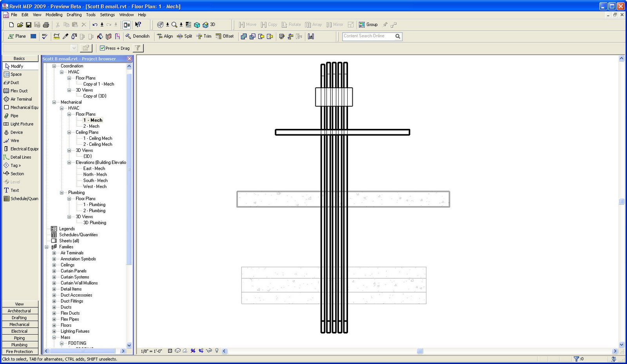Expand the Lighting Fixtures family

54,331
